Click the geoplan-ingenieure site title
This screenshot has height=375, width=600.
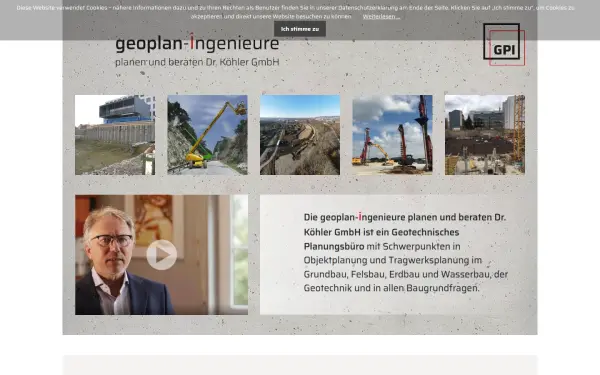pos(197,43)
